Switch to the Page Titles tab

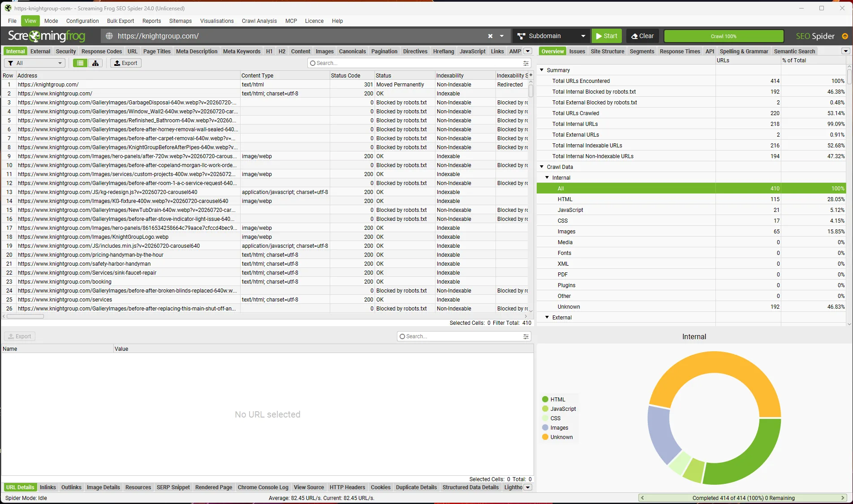[x=157, y=51]
